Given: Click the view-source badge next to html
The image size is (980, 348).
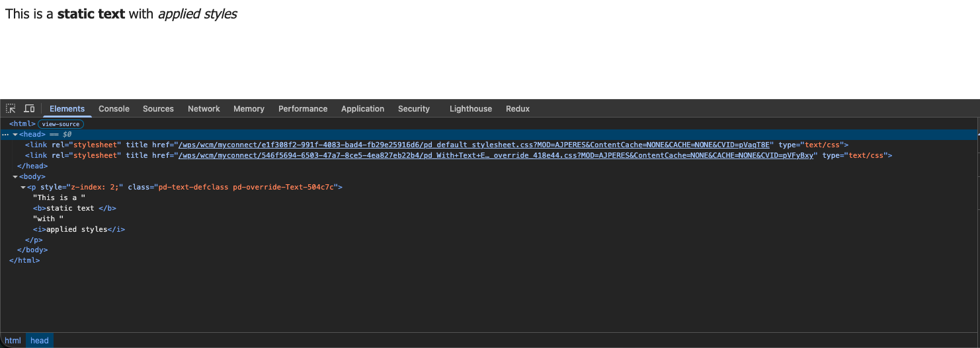Looking at the screenshot, I should pos(61,124).
